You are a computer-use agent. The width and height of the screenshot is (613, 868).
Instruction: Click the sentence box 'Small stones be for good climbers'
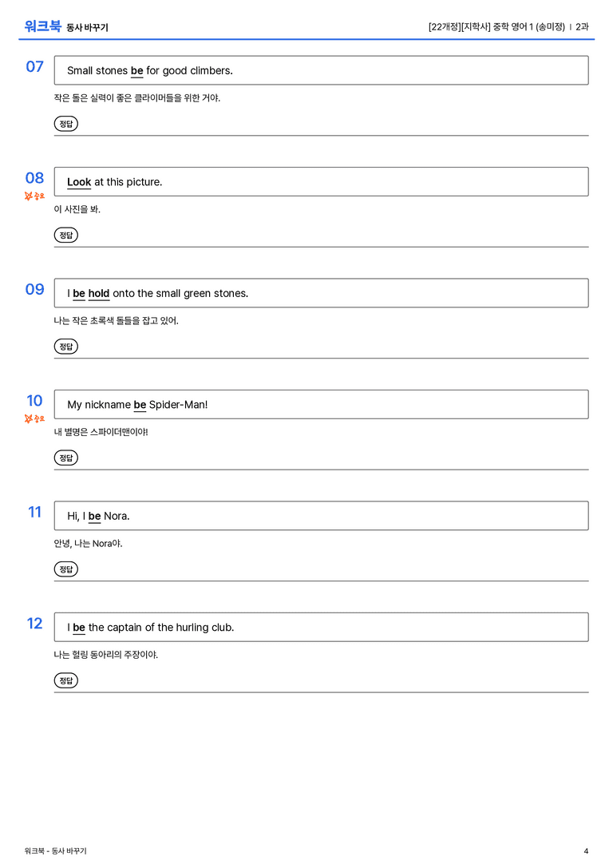coord(321,70)
